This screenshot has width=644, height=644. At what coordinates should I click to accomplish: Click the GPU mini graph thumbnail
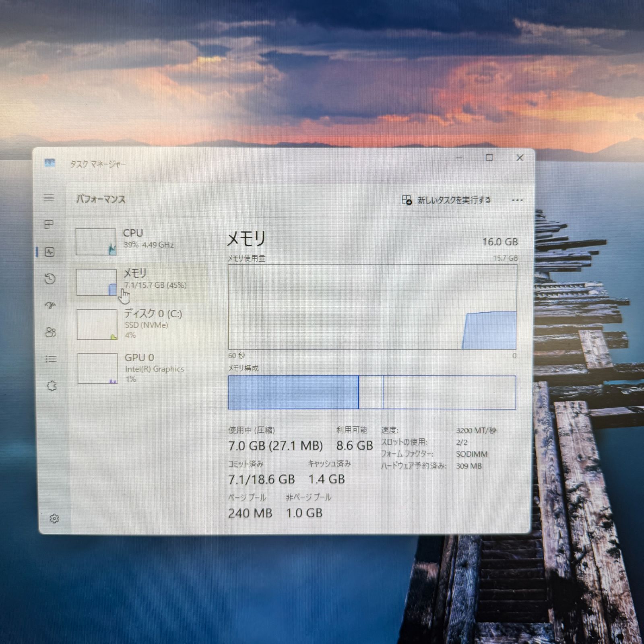coord(97,369)
